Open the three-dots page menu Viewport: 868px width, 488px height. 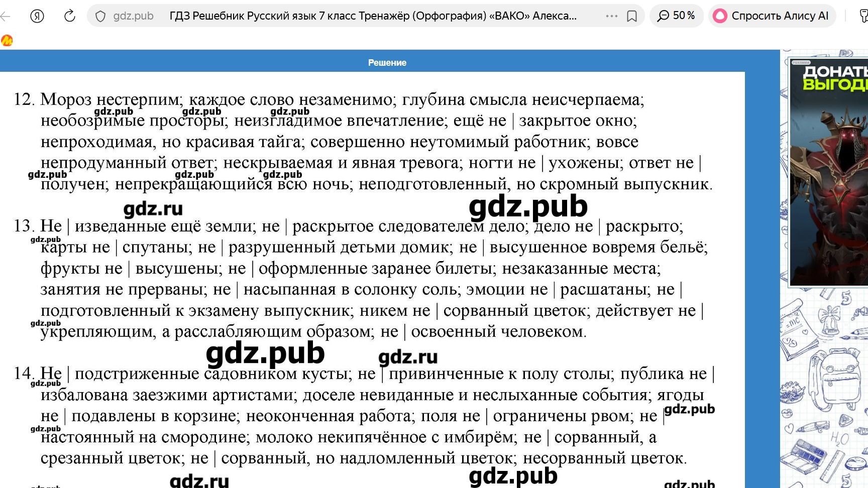(x=611, y=16)
